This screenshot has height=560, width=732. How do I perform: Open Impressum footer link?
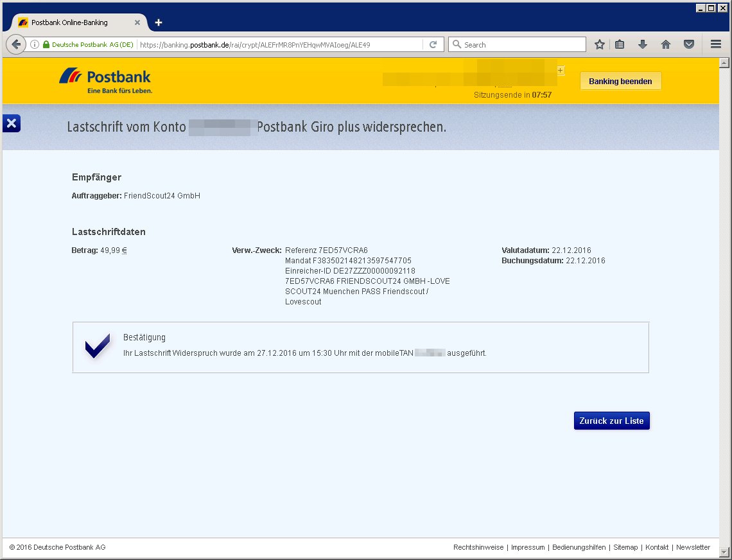pos(528,547)
